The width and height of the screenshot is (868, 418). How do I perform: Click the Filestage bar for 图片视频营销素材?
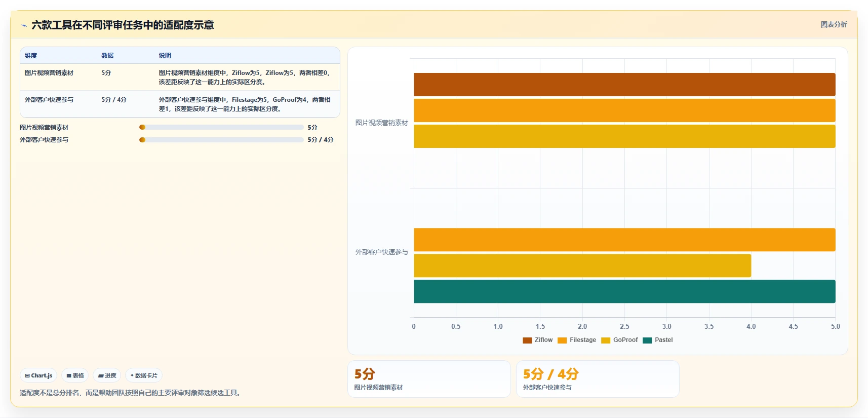click(624, 110)
